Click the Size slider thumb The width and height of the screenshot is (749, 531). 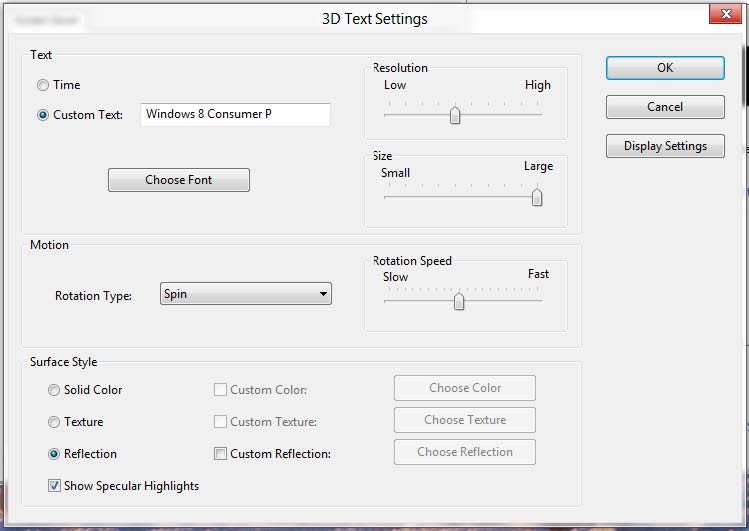[537, 197]
